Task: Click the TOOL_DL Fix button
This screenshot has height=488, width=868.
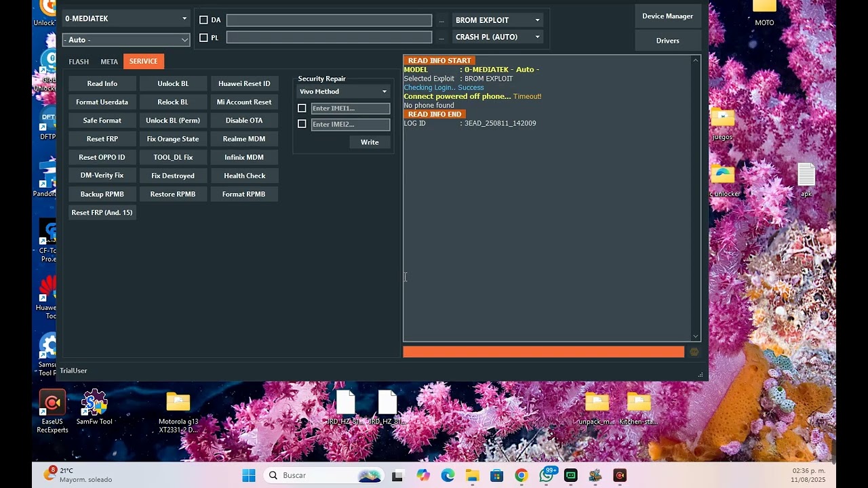Action: click(173, 157)
